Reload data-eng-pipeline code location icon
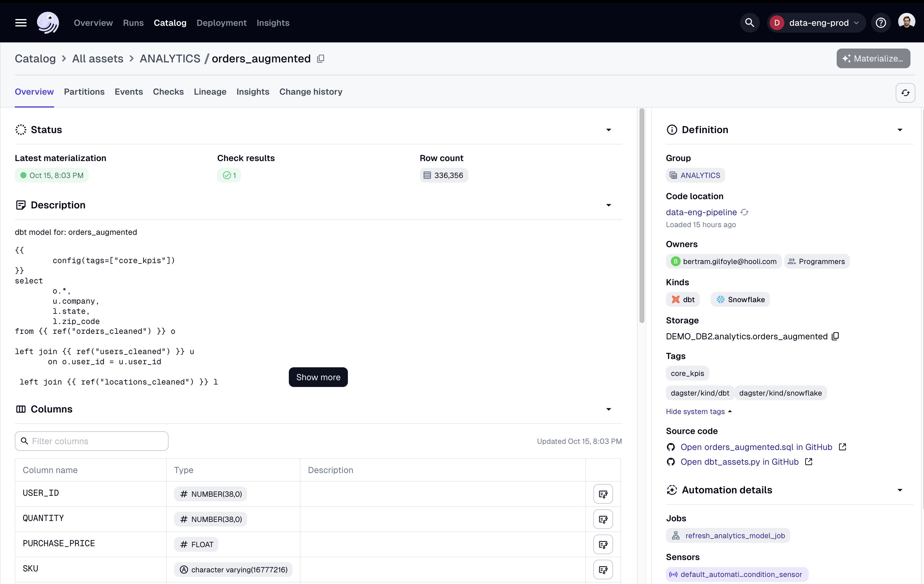The width and height of the screenshot is (924, 584). click(744, 212)
